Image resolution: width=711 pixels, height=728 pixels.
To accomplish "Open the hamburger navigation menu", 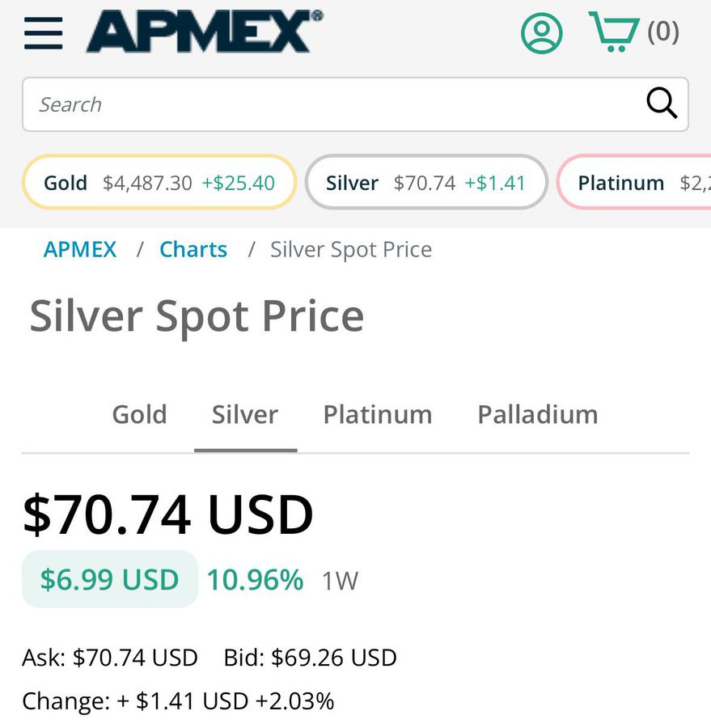I will (44, 33).
